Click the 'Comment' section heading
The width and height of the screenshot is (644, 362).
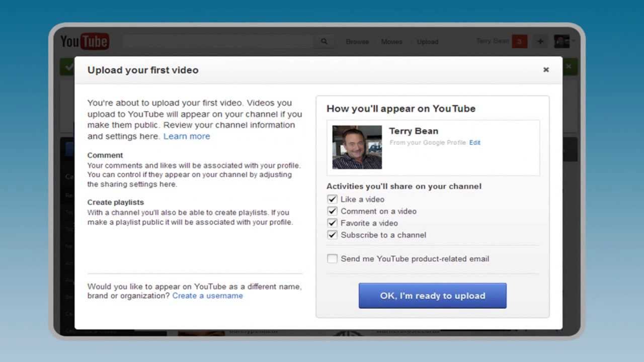pos(105,155)
